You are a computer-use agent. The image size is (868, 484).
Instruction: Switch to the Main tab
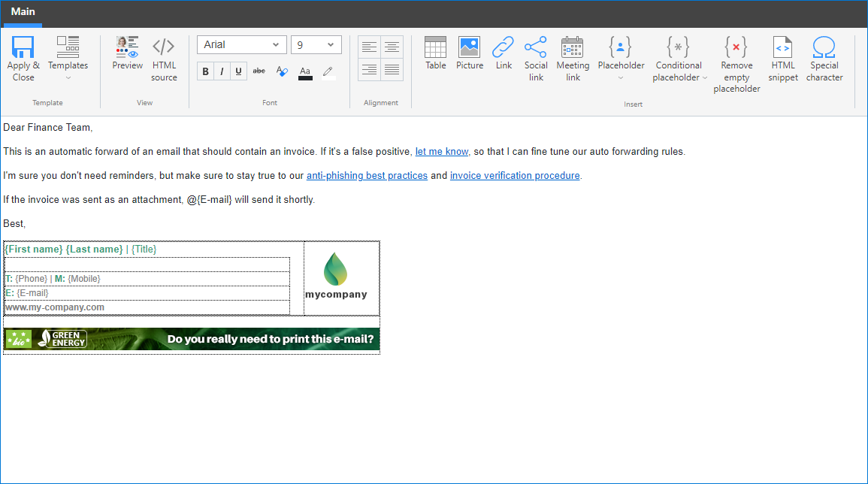(23, 12)
